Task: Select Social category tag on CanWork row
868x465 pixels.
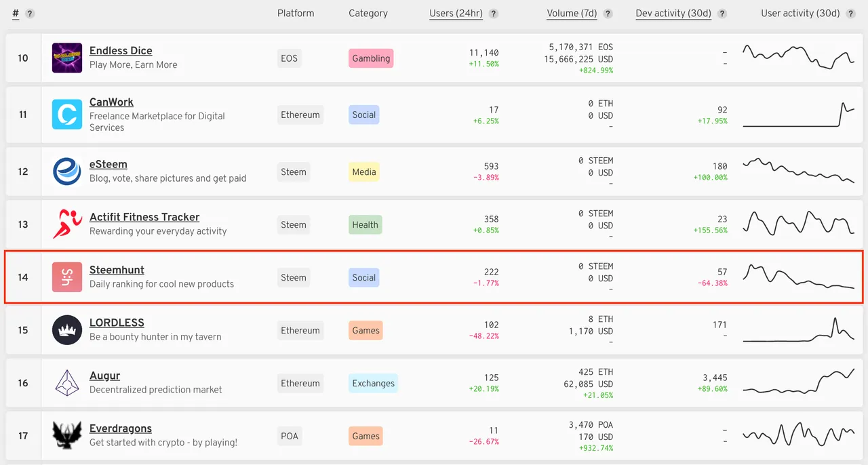Action: 364,115
